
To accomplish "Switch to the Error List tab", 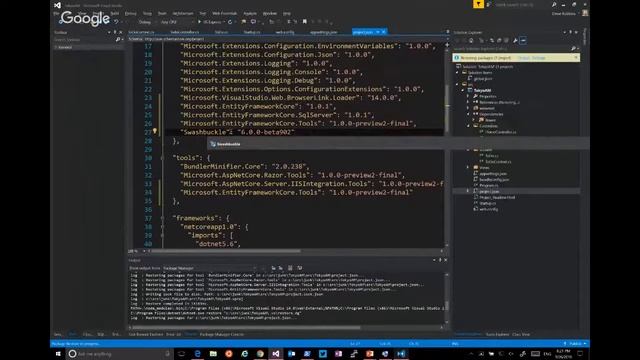I will [173, 334].
